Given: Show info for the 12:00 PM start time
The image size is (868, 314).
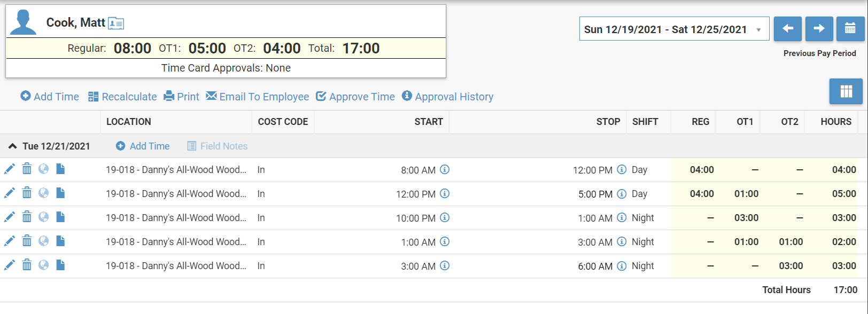Looking at the screenshot, I should 445,193.
